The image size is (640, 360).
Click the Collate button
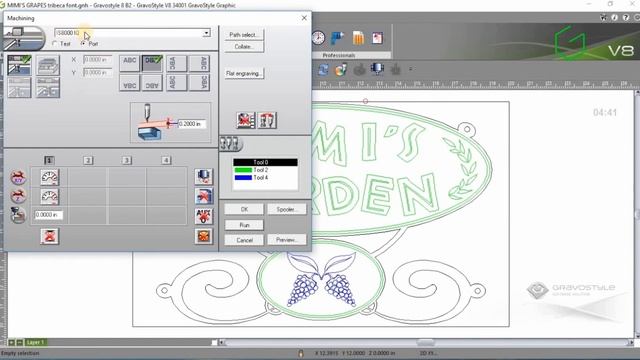(x=244, y=47)
